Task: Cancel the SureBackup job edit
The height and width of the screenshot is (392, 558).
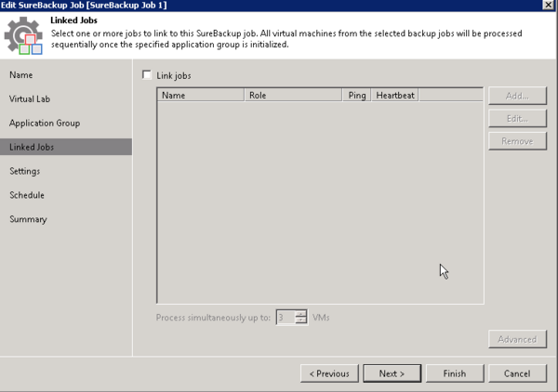Action: (x=516, y=373)
